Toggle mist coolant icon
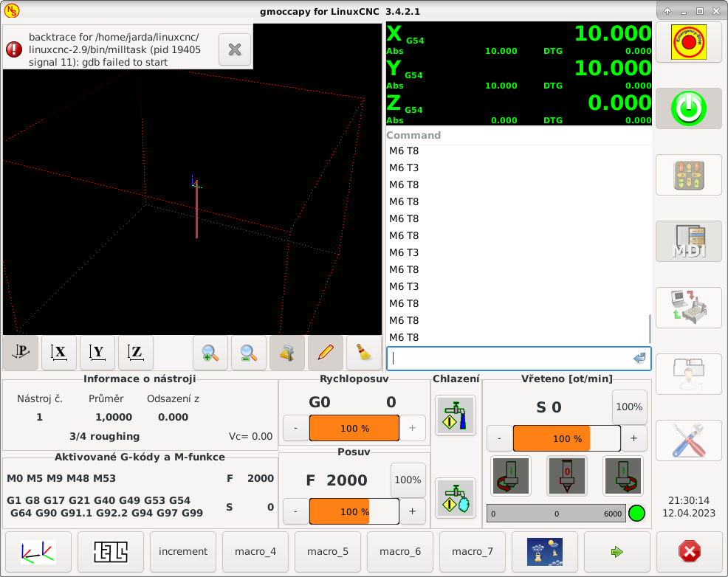The height and width of the screenshot is (577, 728). tap(455, 498)
